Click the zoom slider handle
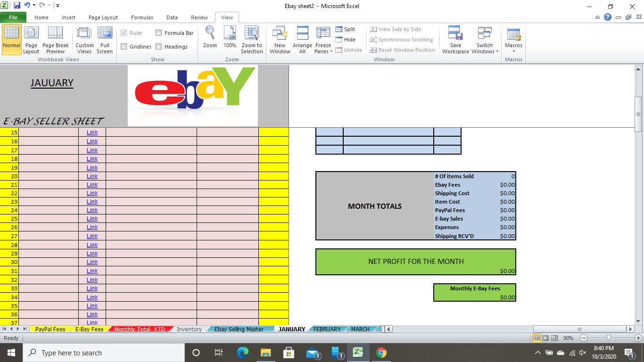This screenshot has height=362, width=644. pos(609,337)
